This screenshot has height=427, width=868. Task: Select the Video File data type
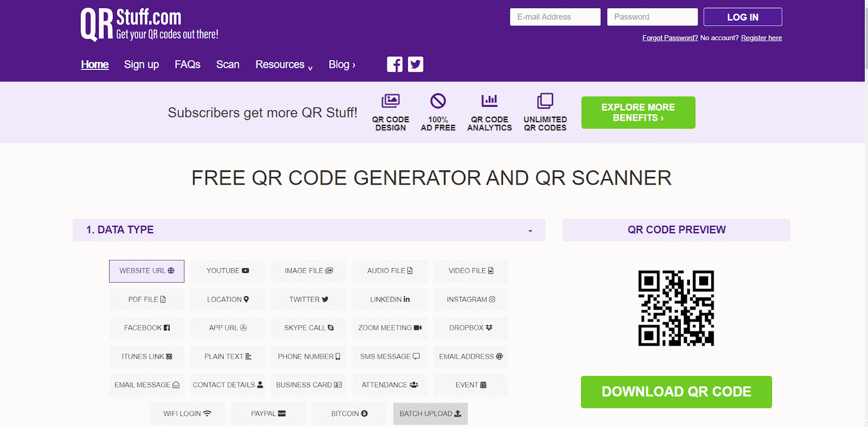point(471,271)
